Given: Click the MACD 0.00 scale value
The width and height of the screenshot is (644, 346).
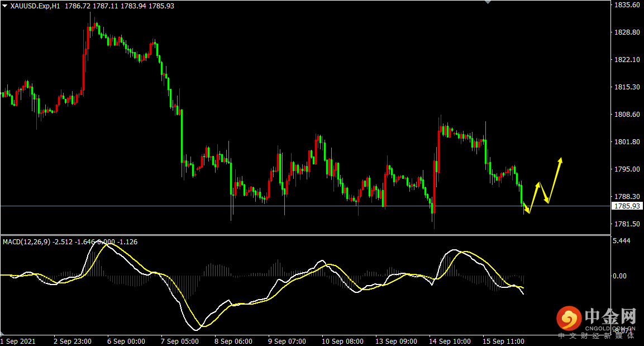Looking at the screenshot, I should click(x=620, y=276).
